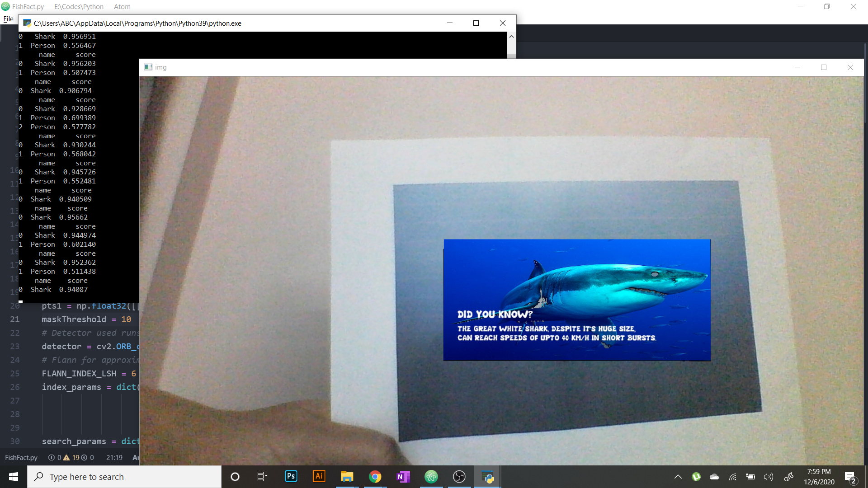
Task: Click the Python taskbar icon
Action: (x=487, y=477)
